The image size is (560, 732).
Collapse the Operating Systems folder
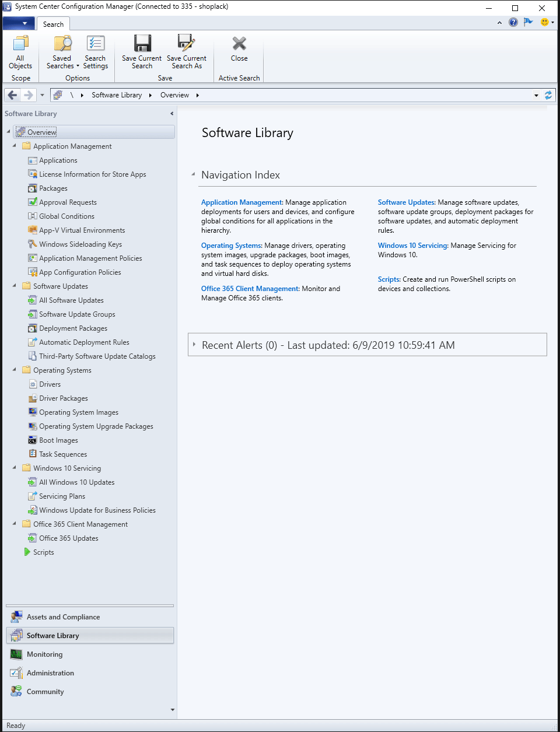(15, 370)
